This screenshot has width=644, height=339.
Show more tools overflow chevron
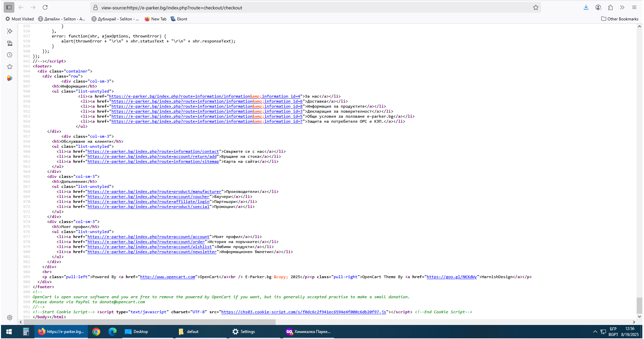click(x=622, y=7)
